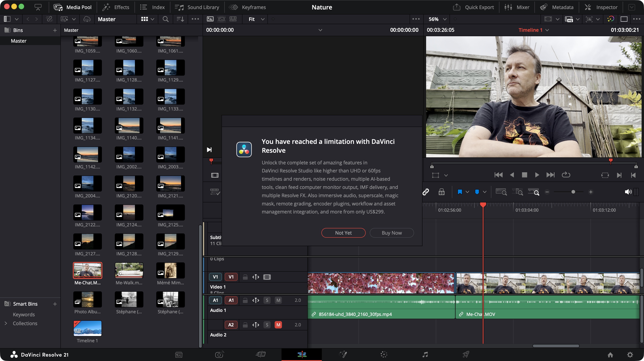Image resolution: width=644 pixels, height=361 pixels.
Task: Add a new smart bin with plus icon
Action: click(x=55, y=304)
